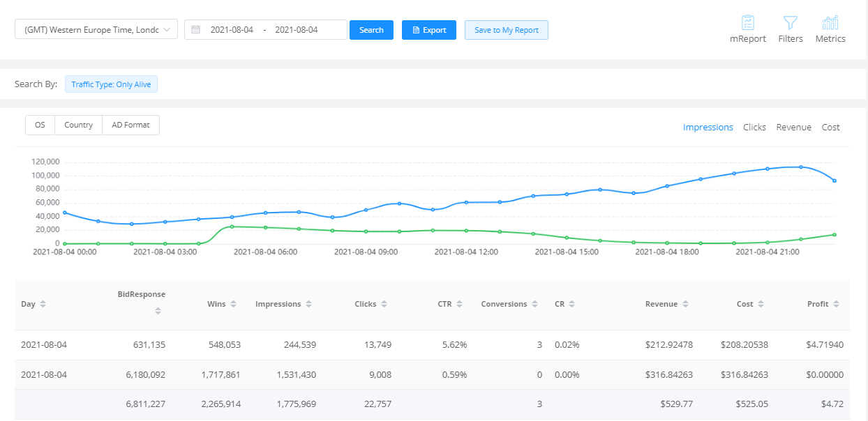
Task: Switch grouping to Country
Action: [79, 125]
